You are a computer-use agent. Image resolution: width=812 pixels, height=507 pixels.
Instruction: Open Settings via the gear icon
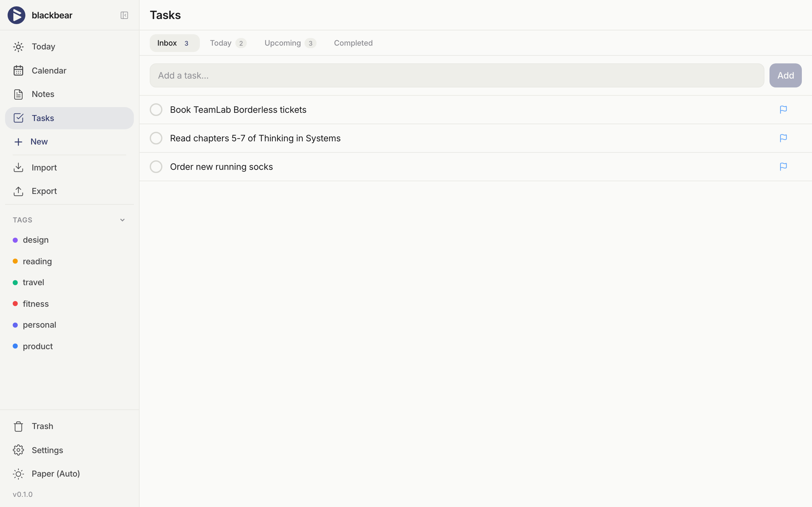(18, 450)
